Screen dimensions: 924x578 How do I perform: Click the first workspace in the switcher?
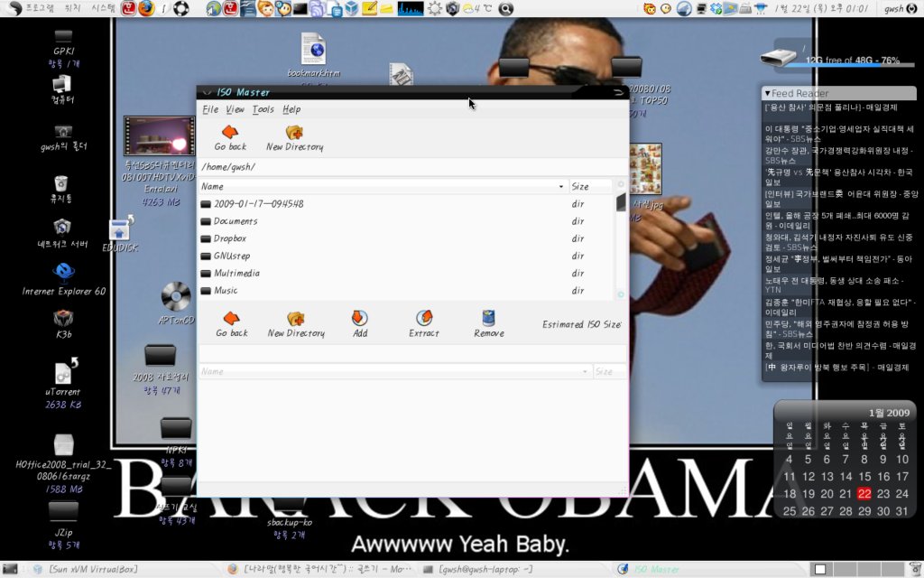pos(820,570)
